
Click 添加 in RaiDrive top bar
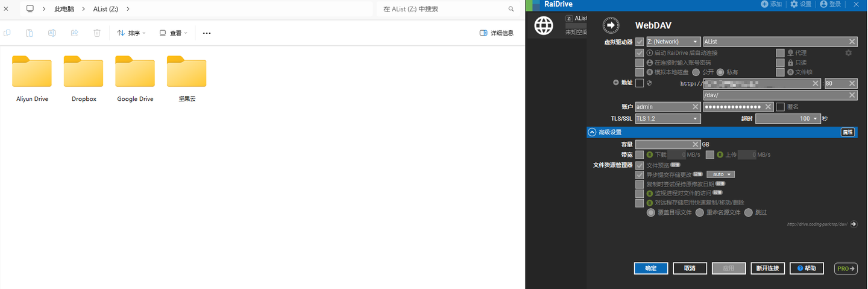(x=772, y=4)
